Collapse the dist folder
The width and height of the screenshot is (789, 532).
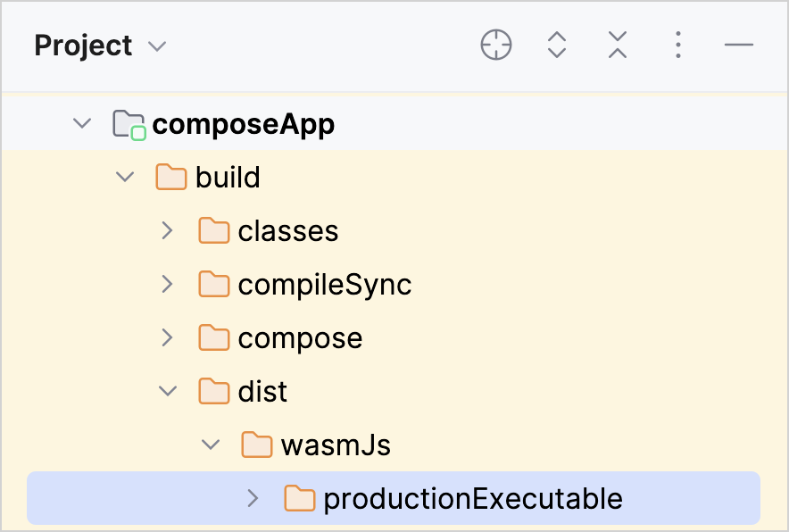pyautogui.click(x=168, y=391)
